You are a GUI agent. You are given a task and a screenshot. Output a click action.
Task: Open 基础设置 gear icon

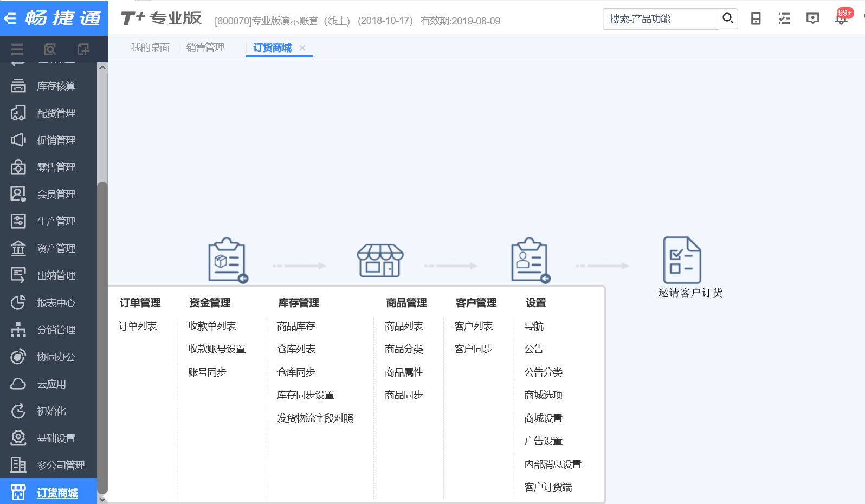[x=18, y=438]
